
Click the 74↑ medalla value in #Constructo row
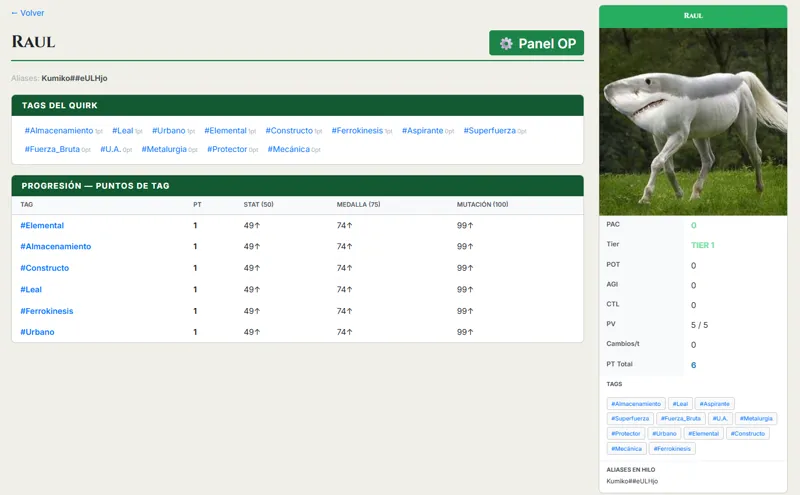coord(344,268)
